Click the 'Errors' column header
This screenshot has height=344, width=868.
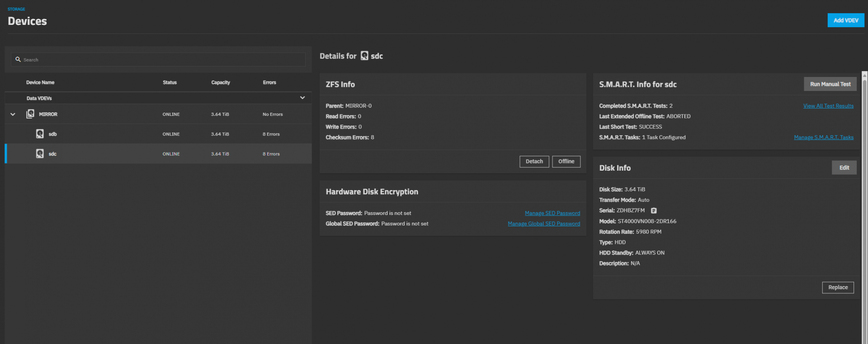pos(269,82)
